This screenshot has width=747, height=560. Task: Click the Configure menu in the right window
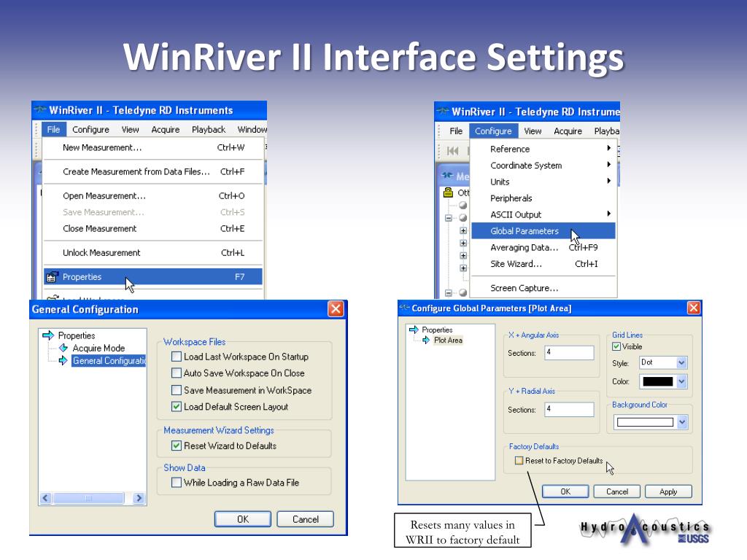[493, 131]
